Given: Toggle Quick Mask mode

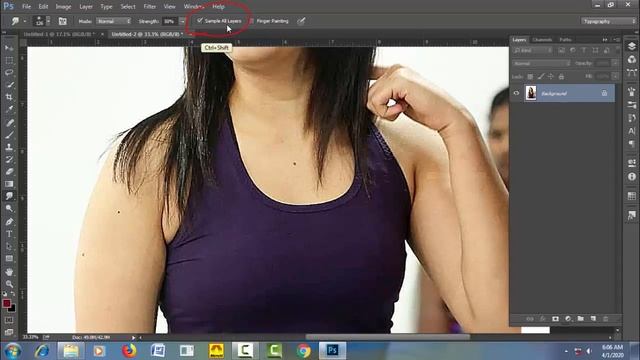Looking at the screenshot, I should [9, 320].
